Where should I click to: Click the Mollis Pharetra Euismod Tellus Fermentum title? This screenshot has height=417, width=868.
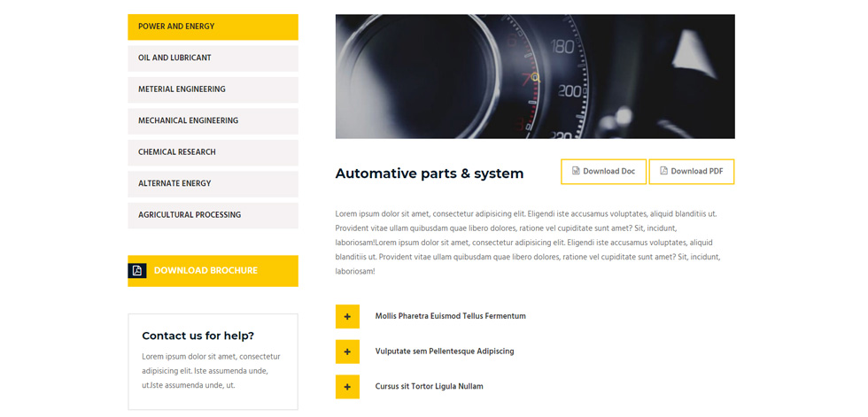click(x=450, y=316)
